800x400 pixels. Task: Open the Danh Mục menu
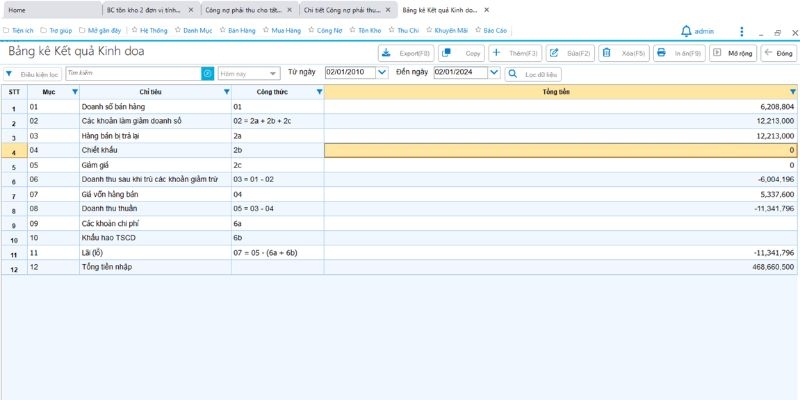coord(193,31)
